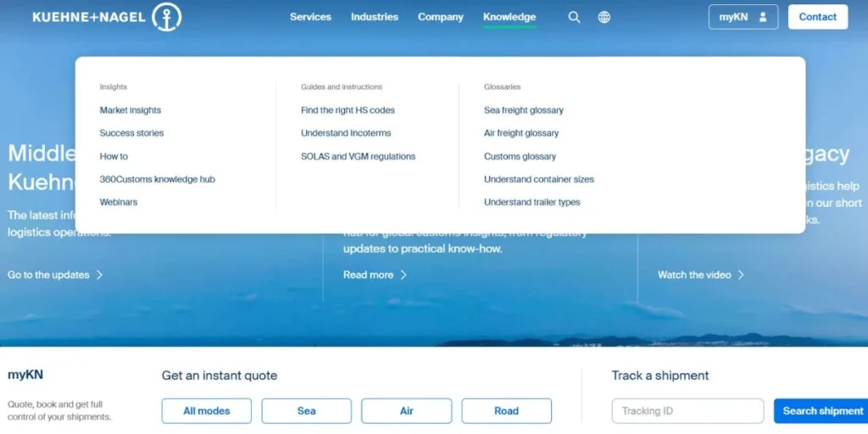
Task: Open 360Customs knowledge hub link
Action: click(157, 180)
